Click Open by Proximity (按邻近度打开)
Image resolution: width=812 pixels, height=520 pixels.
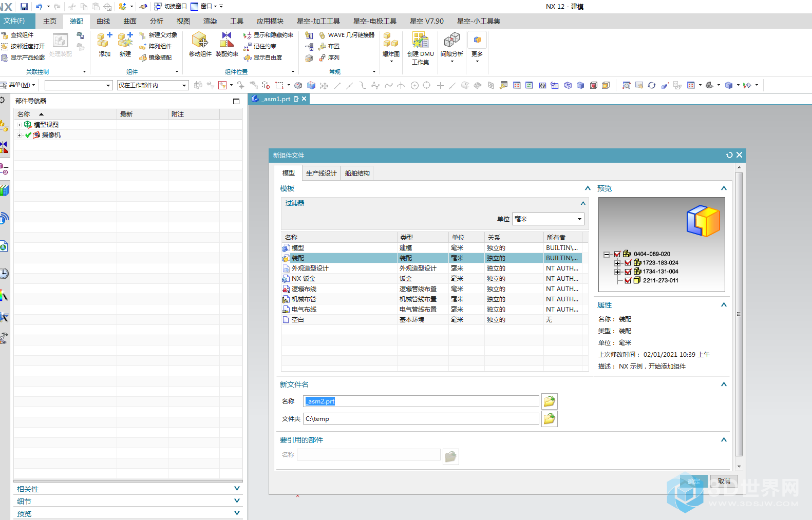click(x=23, y=46)
